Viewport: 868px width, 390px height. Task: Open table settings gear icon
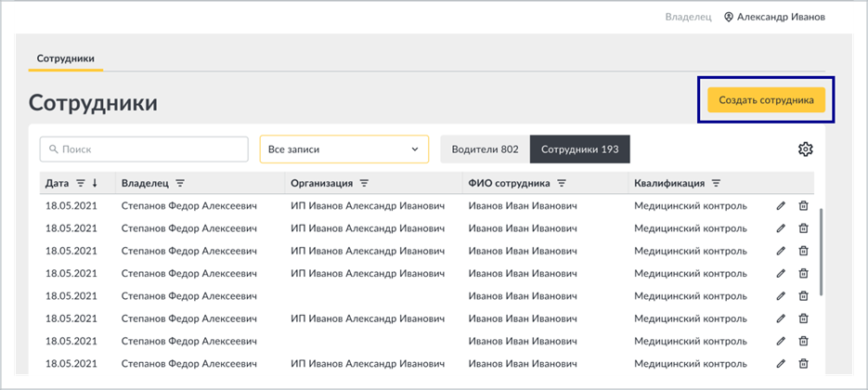(805, 149)
